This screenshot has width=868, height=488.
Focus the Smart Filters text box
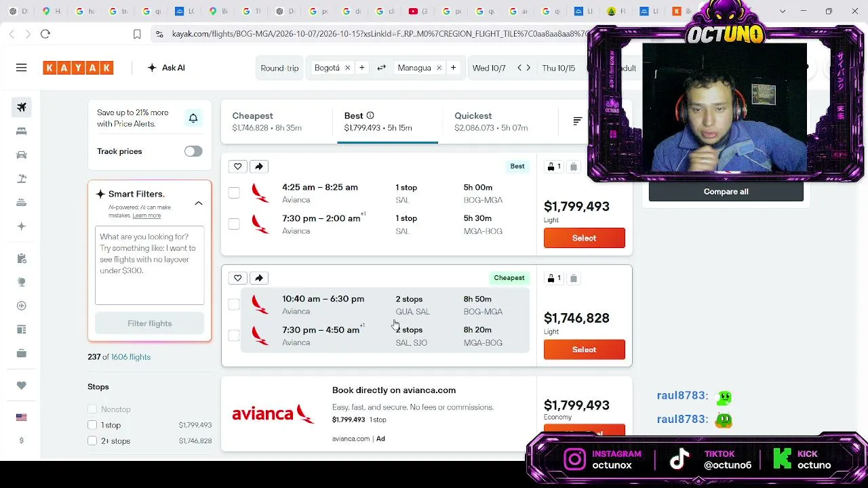pos(150,266)
